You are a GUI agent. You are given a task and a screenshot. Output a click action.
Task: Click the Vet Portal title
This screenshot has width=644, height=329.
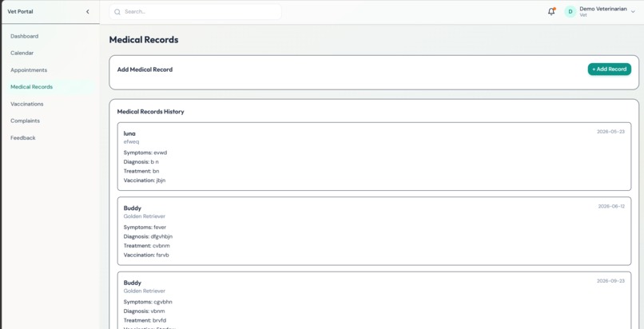20,11
